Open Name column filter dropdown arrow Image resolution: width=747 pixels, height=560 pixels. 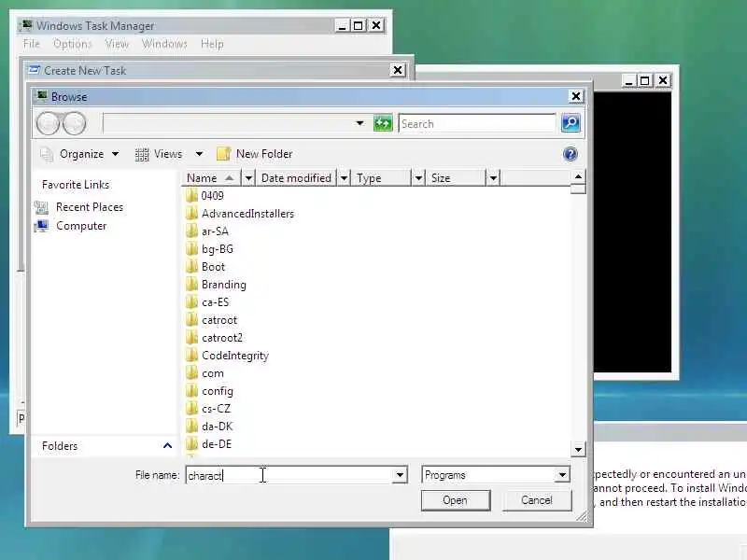coord(248,178)
